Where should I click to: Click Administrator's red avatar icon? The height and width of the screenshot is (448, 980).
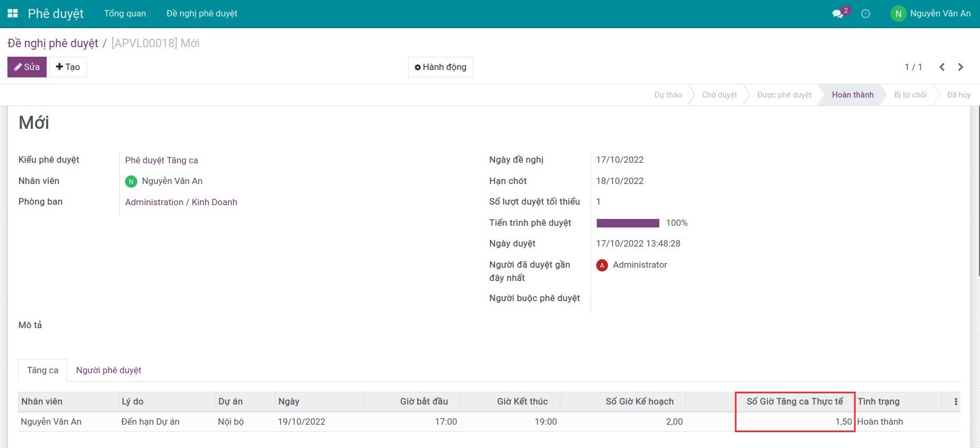(x=602, y=265)
